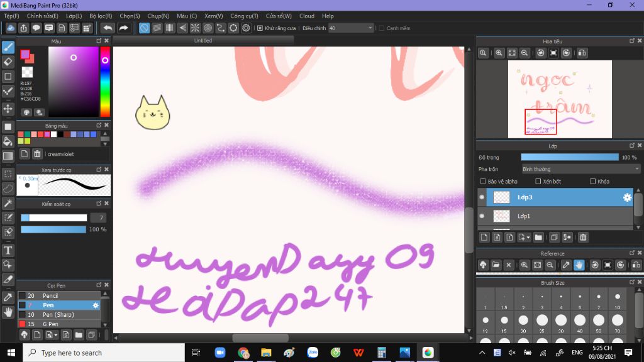Image resolution: width=644 pixels, height=362 pixels.
Task: Enable Bảo vệ alpha checkbox
Action: pyautogui.click(x=483, y=182)
